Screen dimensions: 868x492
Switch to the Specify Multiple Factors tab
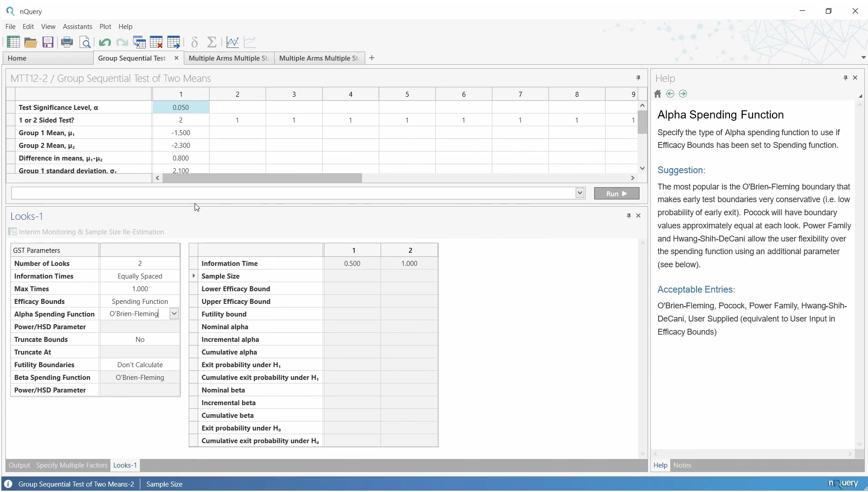[72, 465]
